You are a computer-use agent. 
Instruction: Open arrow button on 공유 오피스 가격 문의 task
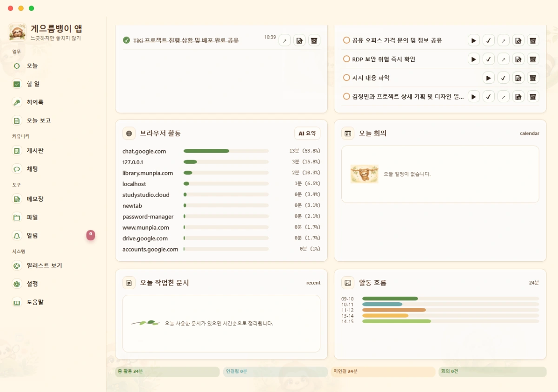[503, 40]
